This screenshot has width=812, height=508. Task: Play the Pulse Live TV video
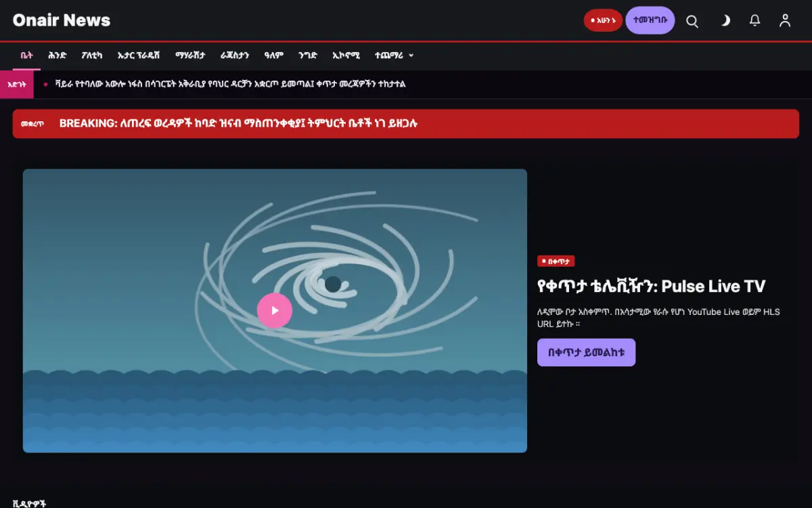click(275, 310)
